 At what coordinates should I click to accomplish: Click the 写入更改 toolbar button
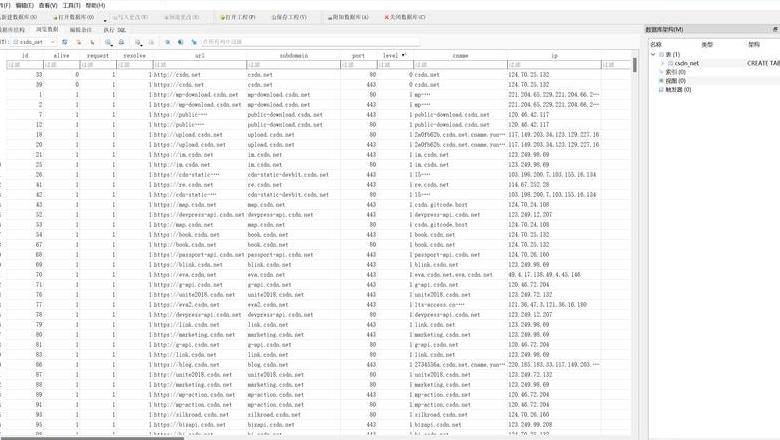[130, 17]
